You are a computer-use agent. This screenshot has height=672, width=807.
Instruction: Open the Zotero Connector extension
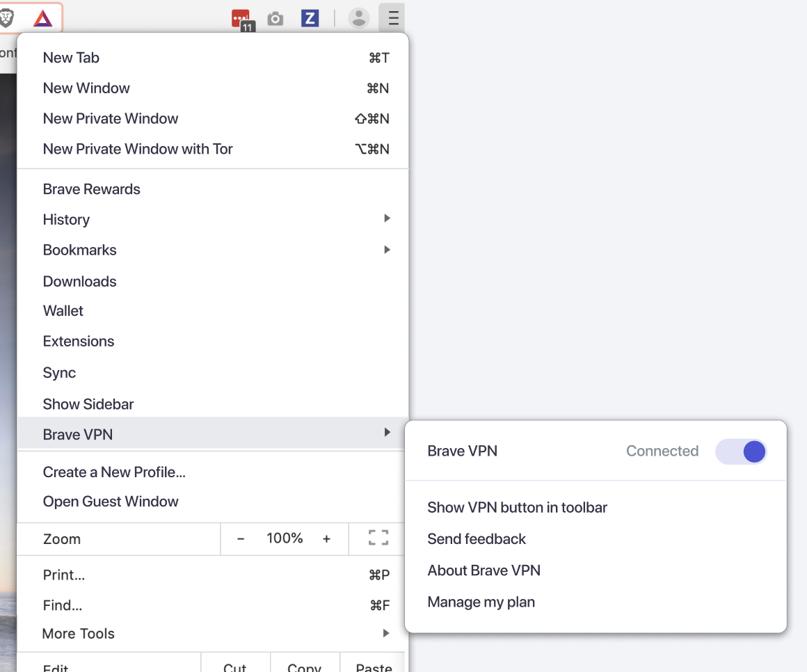click(310, 18)
